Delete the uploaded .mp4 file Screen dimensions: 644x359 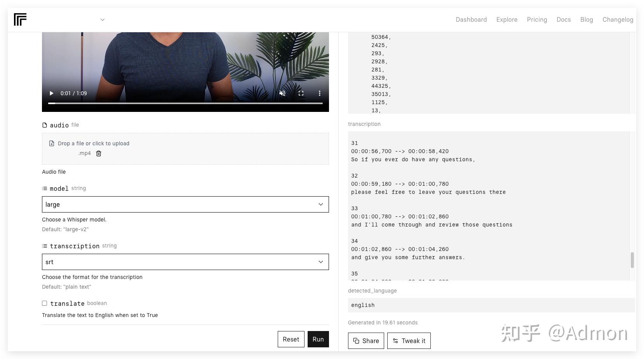[x=99, y=153]
